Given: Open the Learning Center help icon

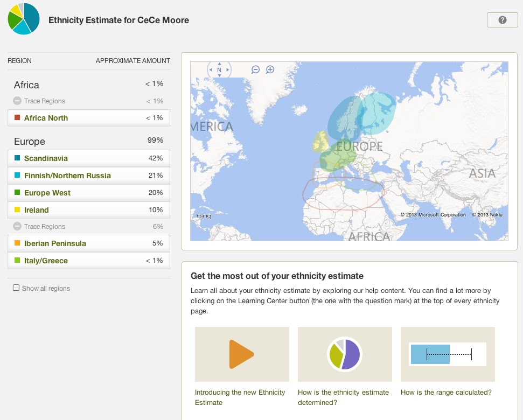Looking at the screenshot, I should point(502,19).
